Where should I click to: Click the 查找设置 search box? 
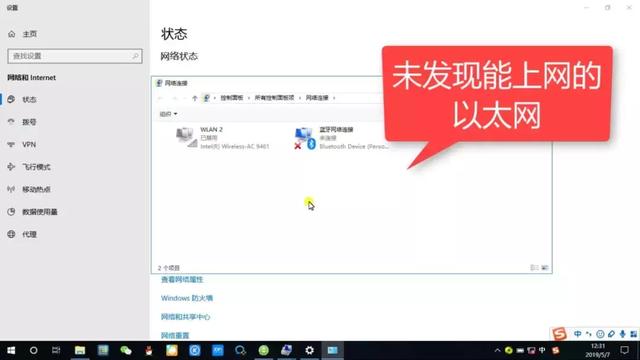tap(75, 56)
